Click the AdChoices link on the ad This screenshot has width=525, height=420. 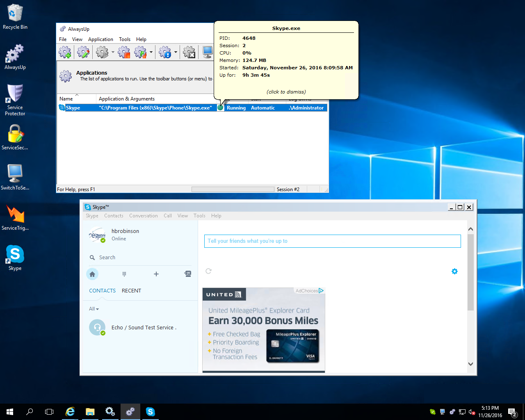tap(310, 291)
